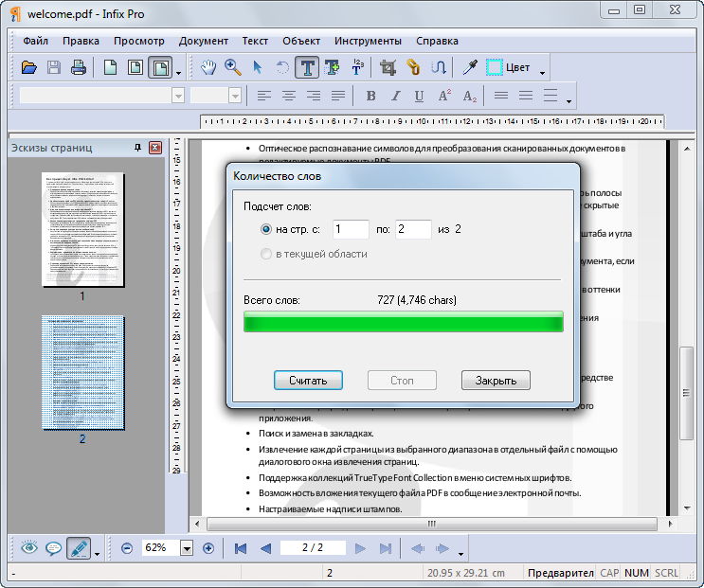Pick the Eyedropper color tool
The image size is (704, 588).
tap(469, 67)
